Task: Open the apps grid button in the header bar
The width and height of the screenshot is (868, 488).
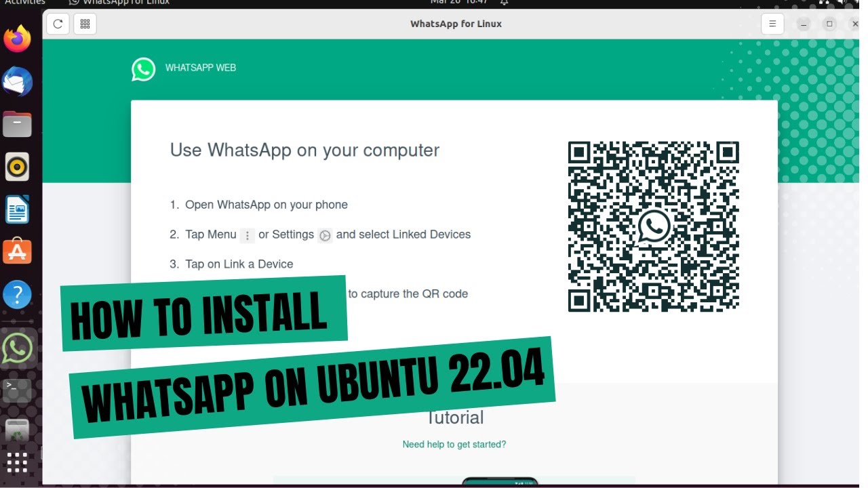Action: coord(85,24)
